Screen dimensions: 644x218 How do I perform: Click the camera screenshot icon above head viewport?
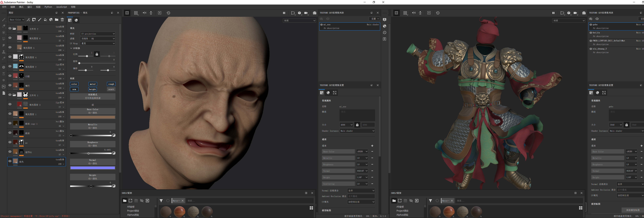315,13
